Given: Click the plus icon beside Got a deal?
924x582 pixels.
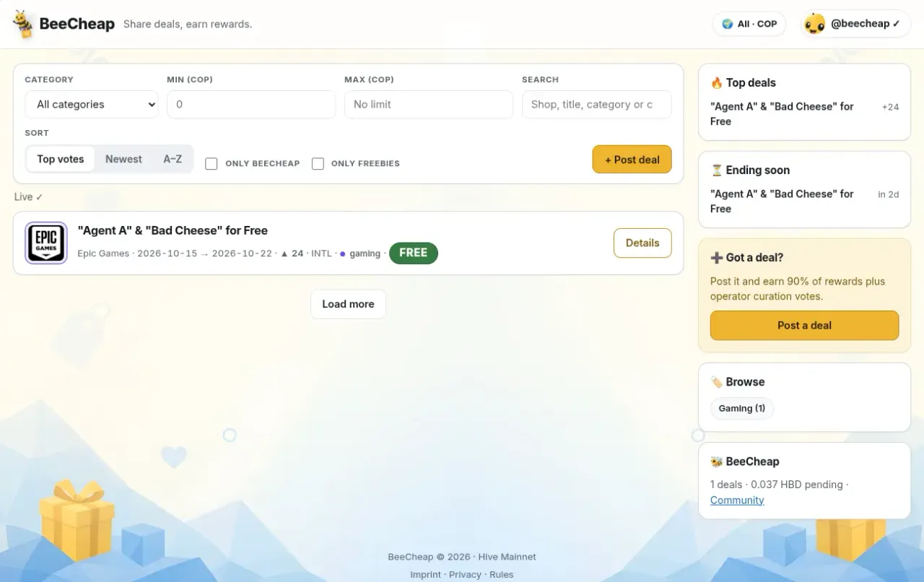Looking at the screenshot, I should point(717,258).
